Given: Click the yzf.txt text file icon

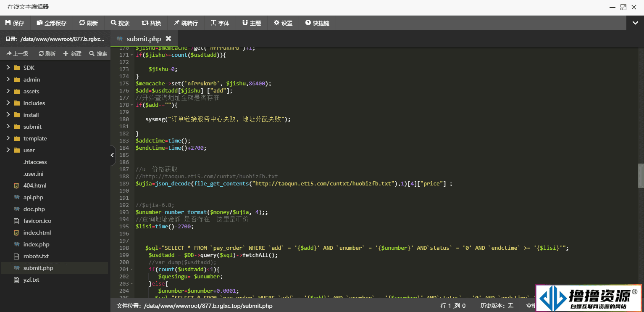Looking at the screenshot, I should coord(16,280).
